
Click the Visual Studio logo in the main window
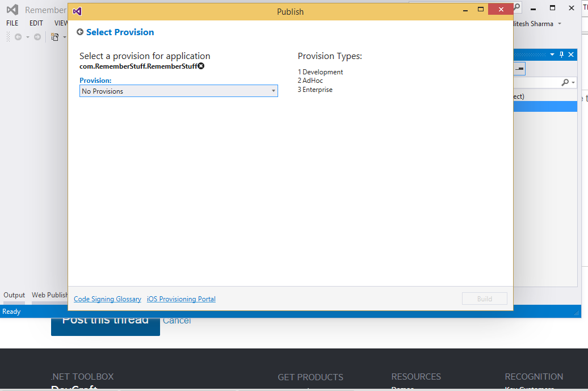[12, 10]
